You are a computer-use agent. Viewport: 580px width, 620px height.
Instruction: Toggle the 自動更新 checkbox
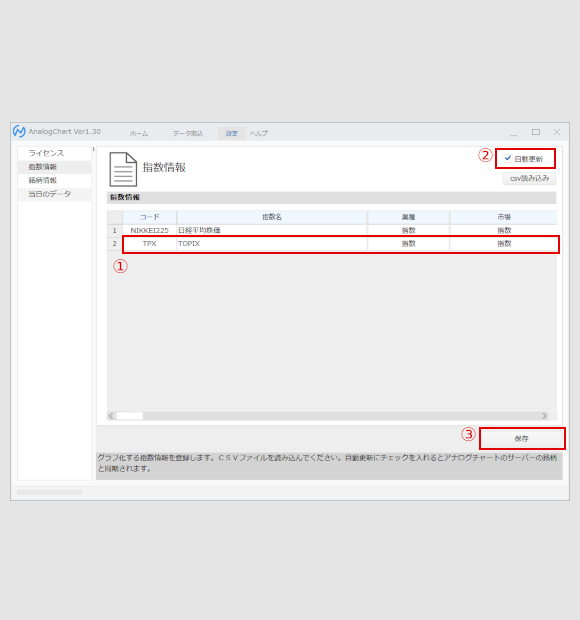(x=508, y=159)
